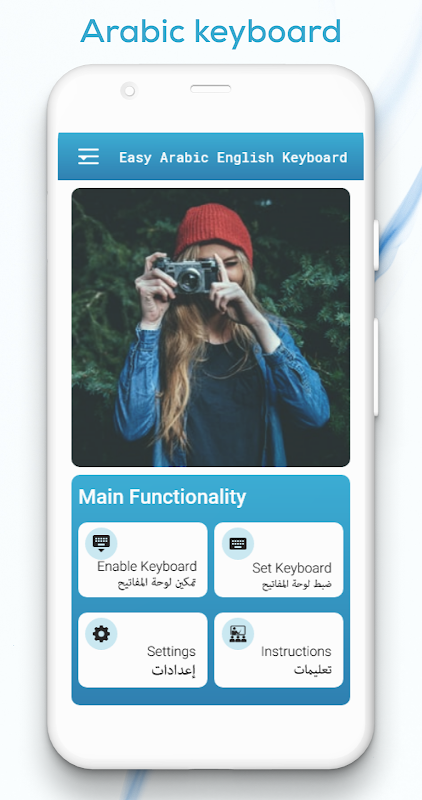Viewport: 422px width, 800px height.
Task: Tap the Set Keyboard label
Action: pyautogui.click(x=292, y=568)
